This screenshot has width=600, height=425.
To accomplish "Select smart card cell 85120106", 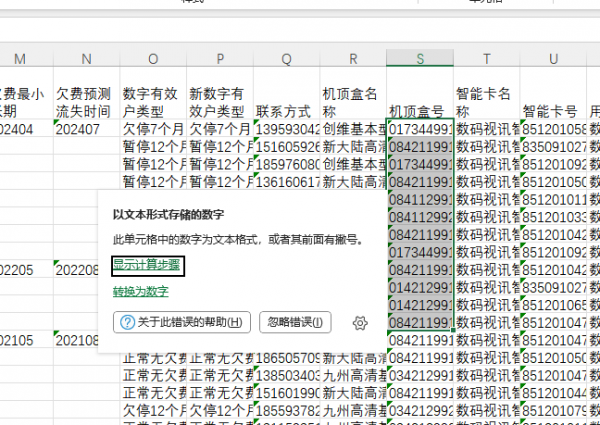I will coord(553,305).
